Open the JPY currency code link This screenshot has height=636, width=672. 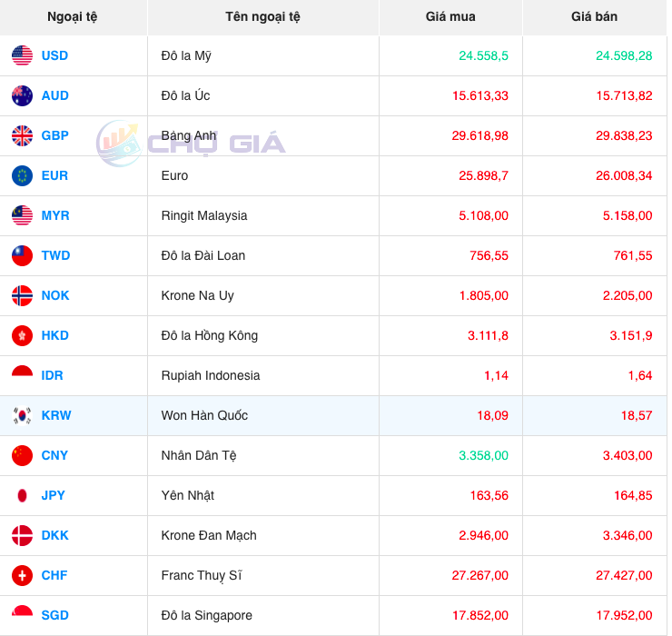(x=54, y=495)
